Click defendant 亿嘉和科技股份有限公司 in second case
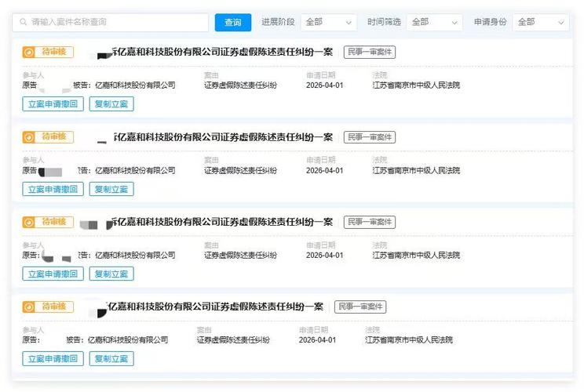The height and width of the screenshot is (392, 584). click(135, 170)
